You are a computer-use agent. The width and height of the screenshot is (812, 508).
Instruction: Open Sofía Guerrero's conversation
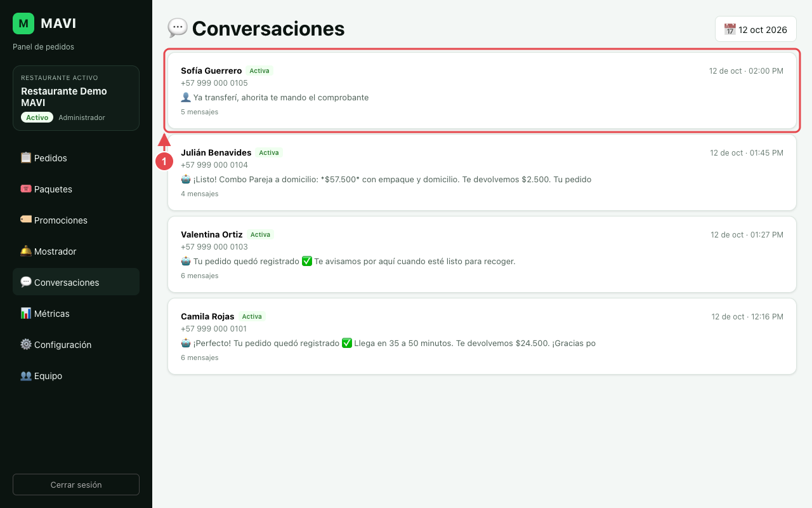482,90
